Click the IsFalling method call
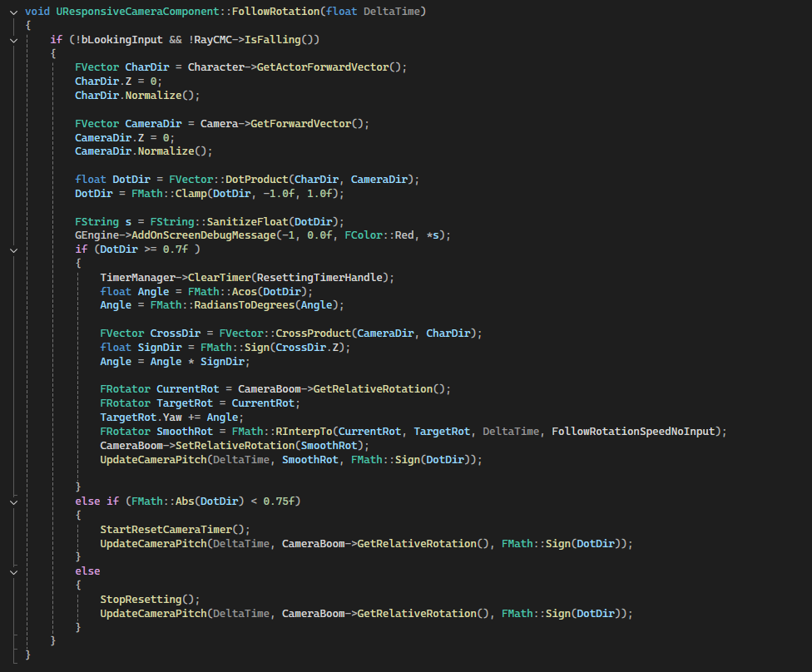Screen dimensions: 812x672 coord(282,39)
